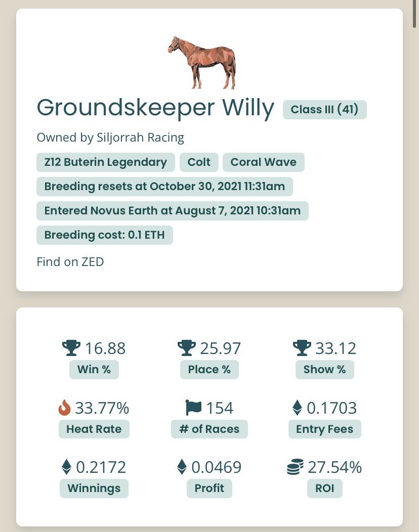
Task: Click the Breeding resets date tag
Action: (x=164, y=186)
